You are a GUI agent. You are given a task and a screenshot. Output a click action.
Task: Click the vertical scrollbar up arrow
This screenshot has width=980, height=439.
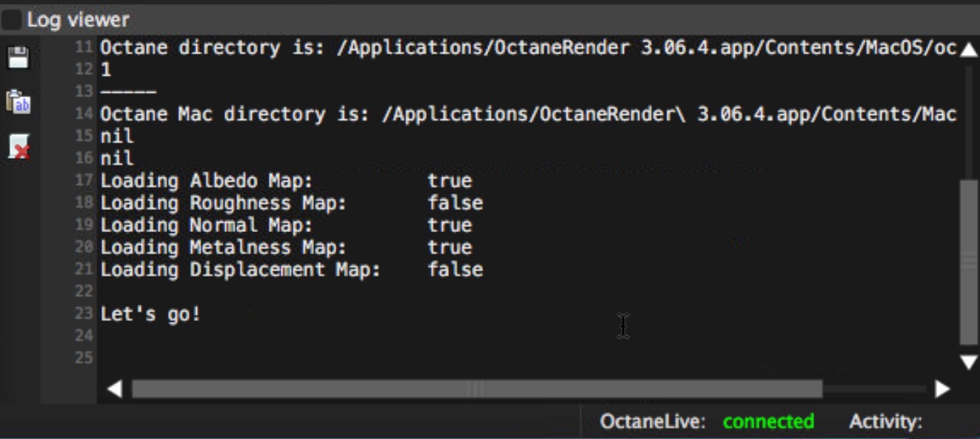(968, 50)
